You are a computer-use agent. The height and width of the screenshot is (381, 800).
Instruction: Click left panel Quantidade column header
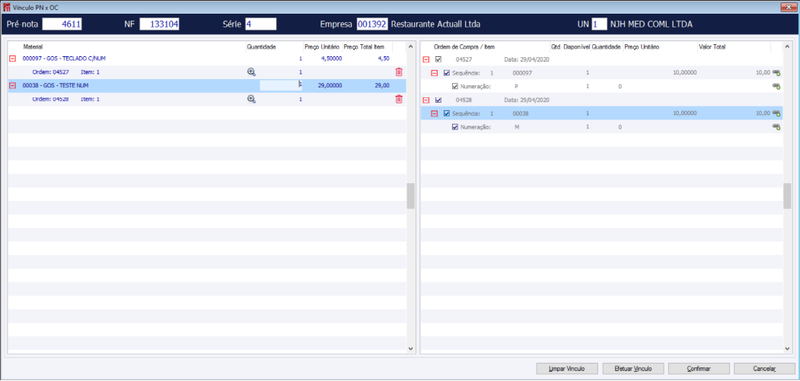261,46
